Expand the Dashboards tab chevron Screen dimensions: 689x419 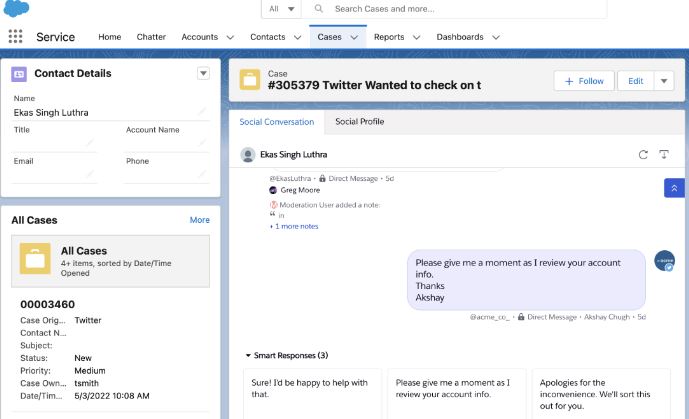pyautogui.click(x=496, y=37)
